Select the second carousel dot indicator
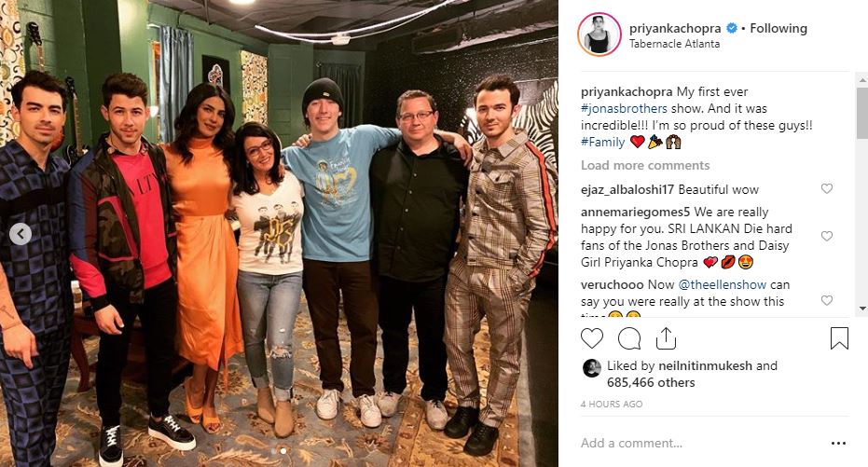Viewport: 868px width, 467px height. [283, 451]
